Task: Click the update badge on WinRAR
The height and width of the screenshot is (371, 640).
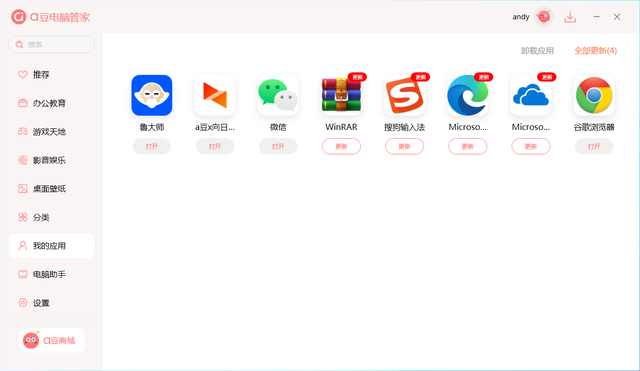Action: (357, 77)
